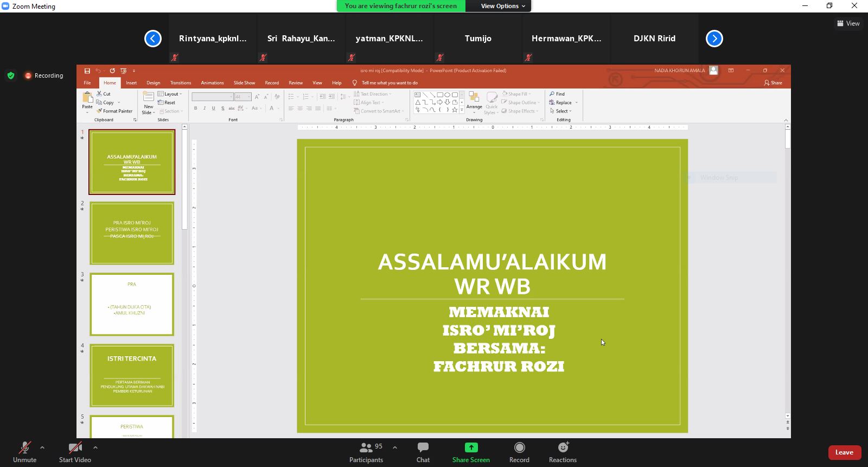Click the Record circle icon
The height and width of the screenshot is (467, 868).
519,447
